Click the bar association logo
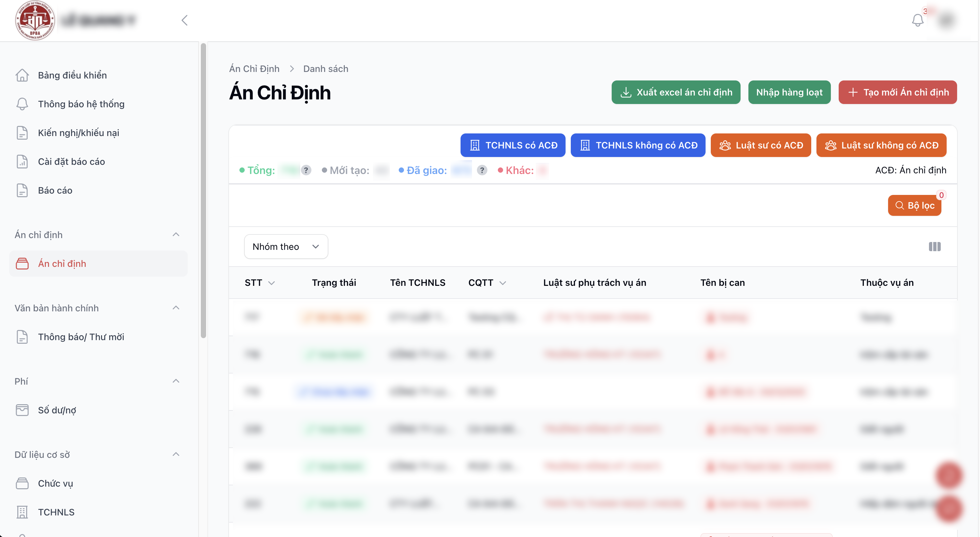The width and height of the screenshot is (980, 537). coord(35,21)
